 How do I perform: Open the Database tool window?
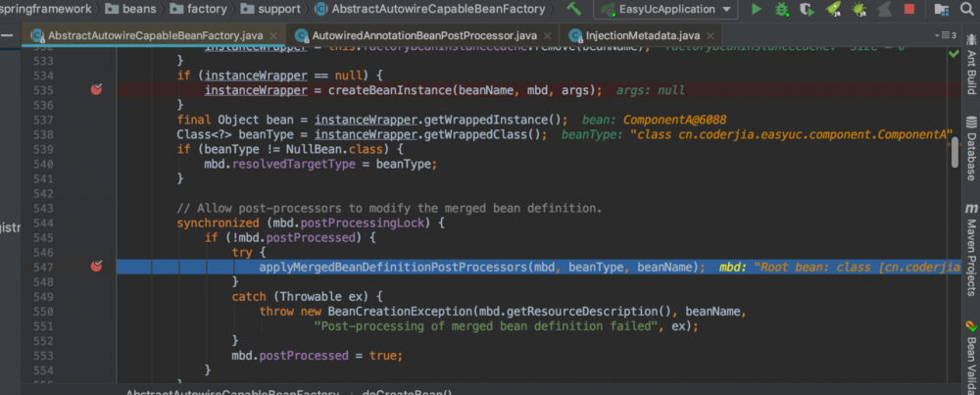971,148
